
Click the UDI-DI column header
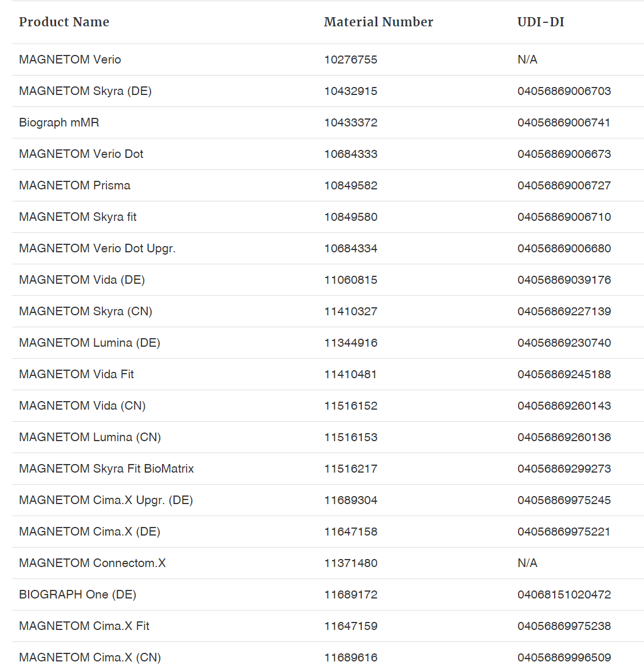[x=540, y=22]
